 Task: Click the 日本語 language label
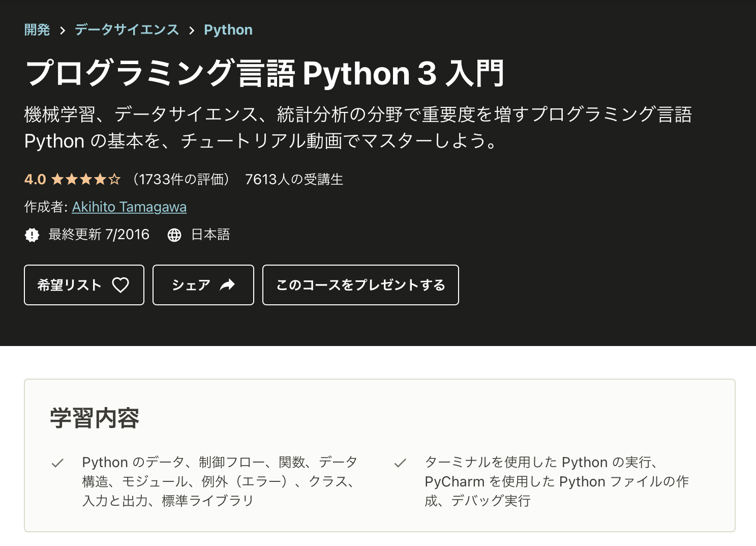tap(210, 235)
